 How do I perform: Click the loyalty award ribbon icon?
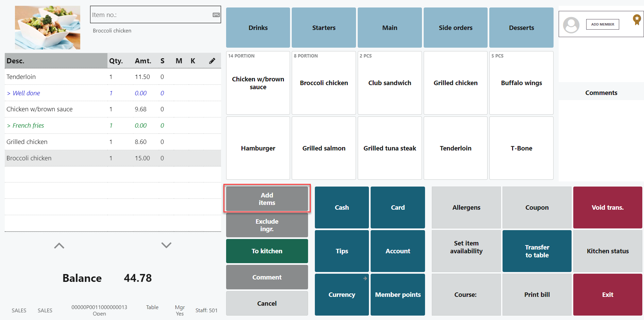click(x=637, y=19)
